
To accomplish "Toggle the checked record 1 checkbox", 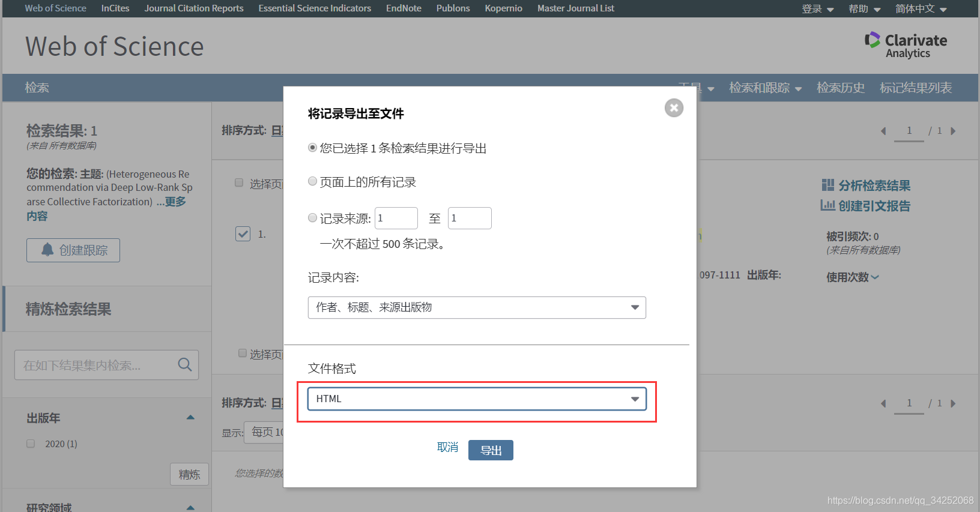I will point(243,233).
